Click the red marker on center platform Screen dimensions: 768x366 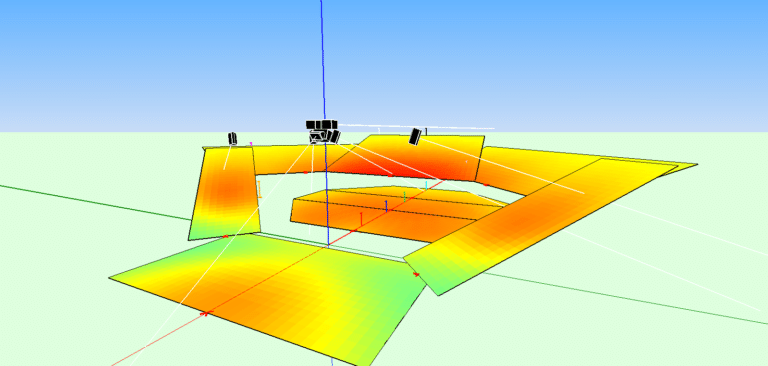coord(361,219)
